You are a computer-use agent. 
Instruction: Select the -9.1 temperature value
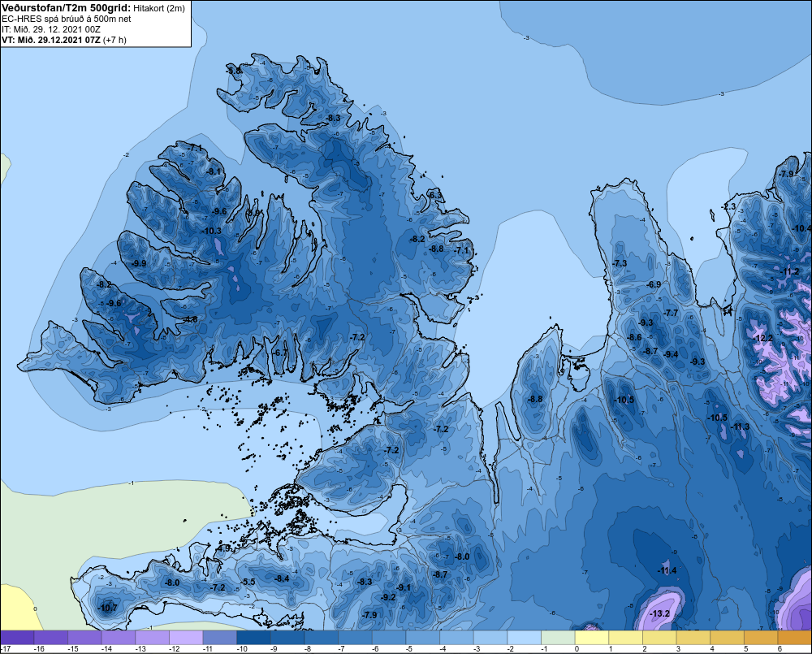[404, 587]
